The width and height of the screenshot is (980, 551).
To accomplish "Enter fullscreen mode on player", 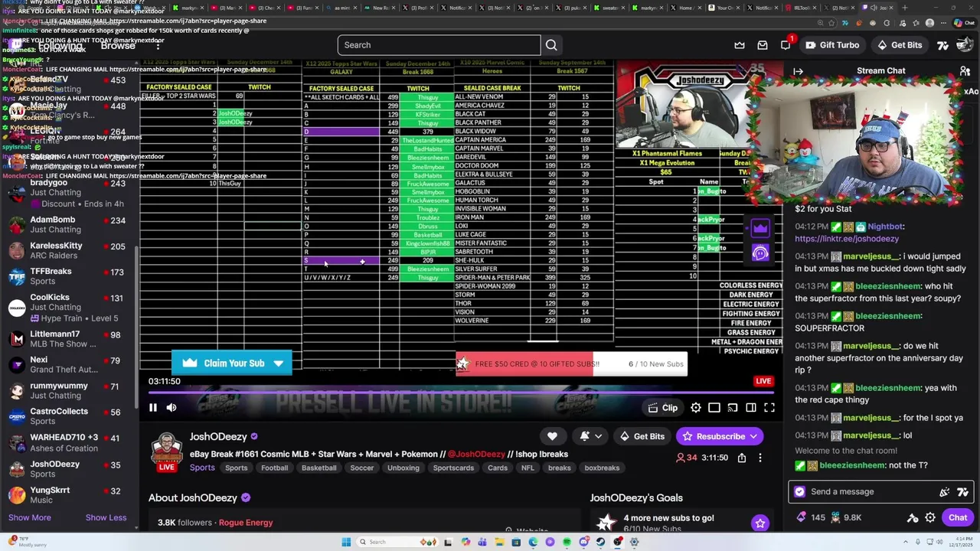I will click(x=769, y=408).
